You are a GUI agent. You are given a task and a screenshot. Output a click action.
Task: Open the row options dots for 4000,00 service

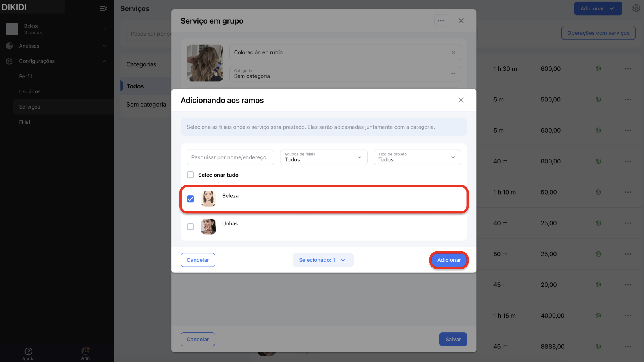pyautogui.click(x=628, y=316)
